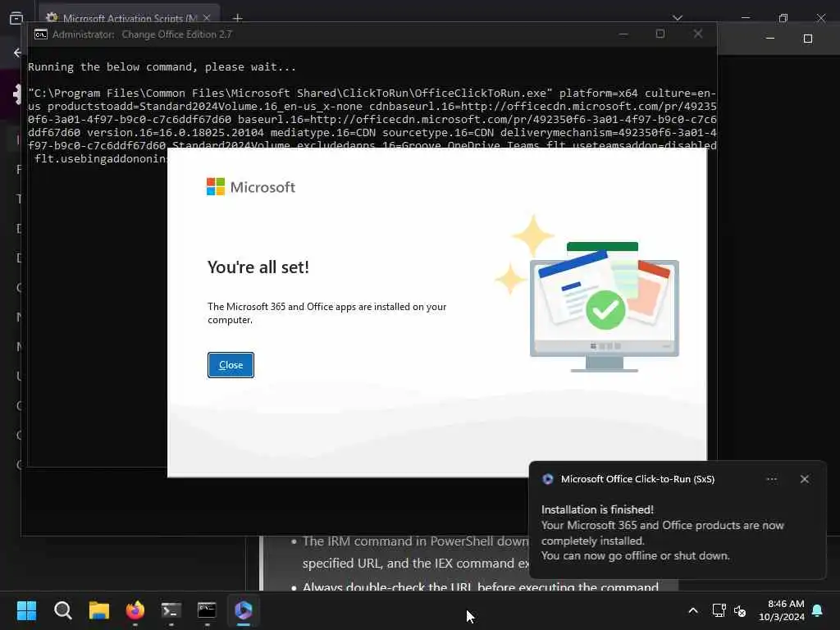Screen dimensions: 840x630
Task: Close the Change Office Edition console window
Action: pos(697,34)
